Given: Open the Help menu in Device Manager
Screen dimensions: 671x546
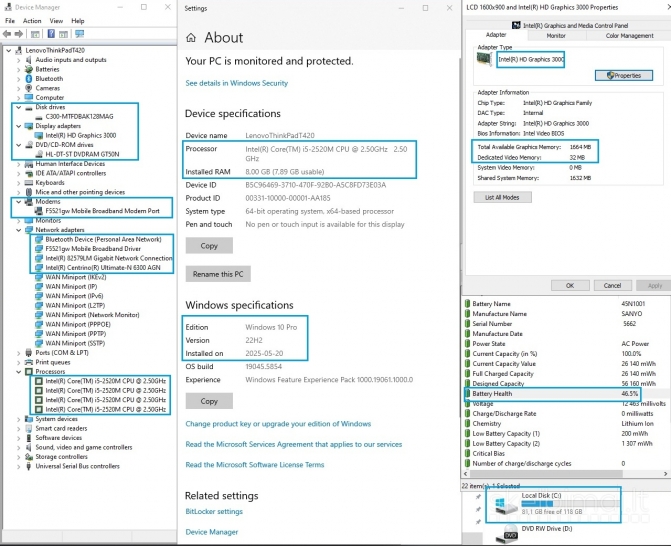Looking at the screenshot, I should coord(77,21).
